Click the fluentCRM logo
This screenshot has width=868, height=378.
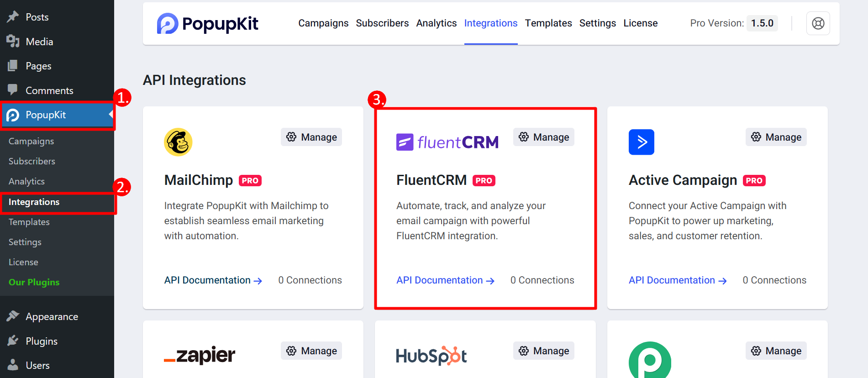(x=447, y=142)
